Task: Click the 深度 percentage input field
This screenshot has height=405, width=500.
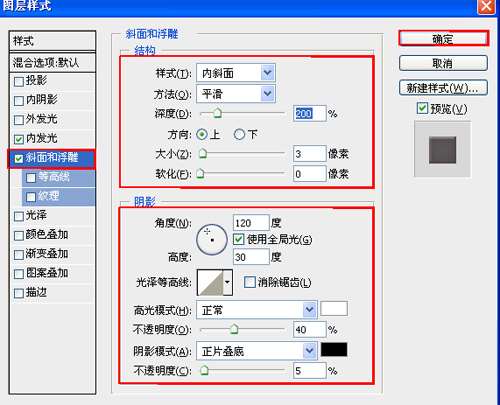Action: click(x=309, y=113)
